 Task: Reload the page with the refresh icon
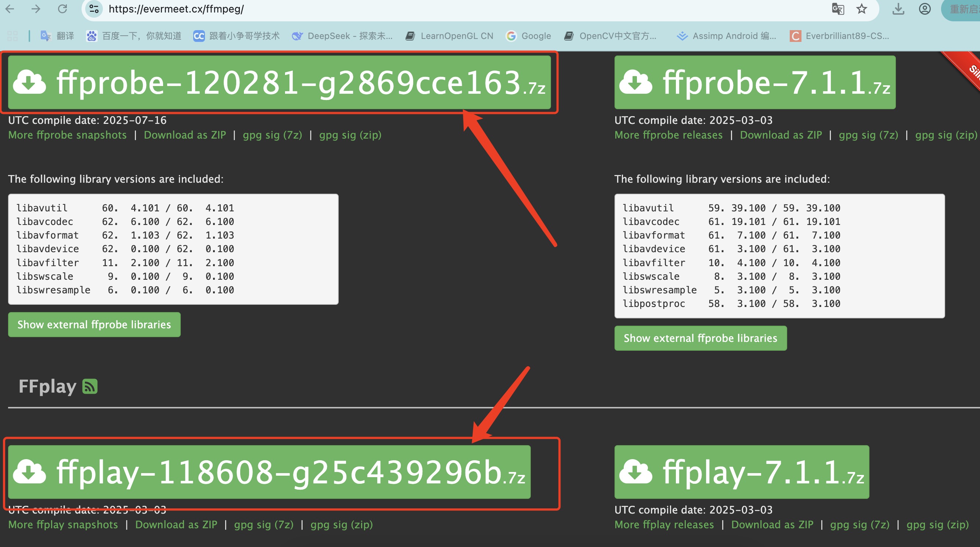coord(62,9)
